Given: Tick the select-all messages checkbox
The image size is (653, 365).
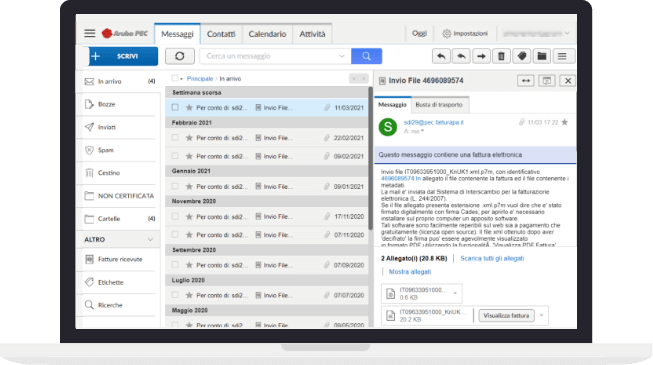Looking at the screenshot, I should [x=175, y=78].
